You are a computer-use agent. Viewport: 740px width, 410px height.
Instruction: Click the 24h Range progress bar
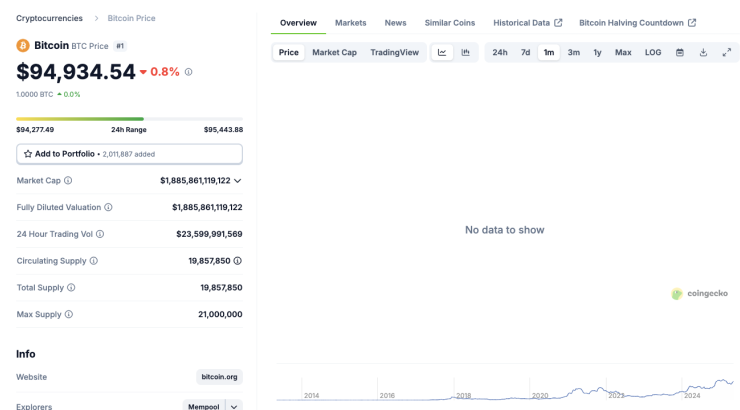coord(129,119)
